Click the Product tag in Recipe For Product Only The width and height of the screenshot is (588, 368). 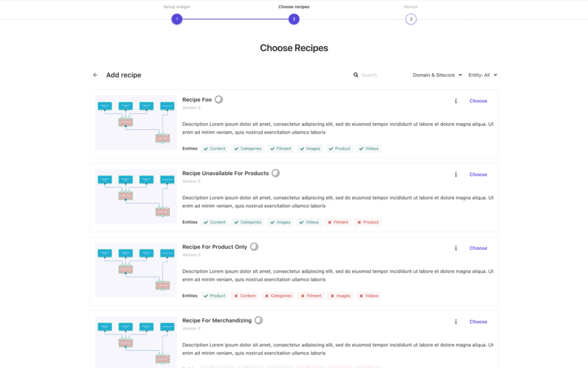(x=214, y=296)
